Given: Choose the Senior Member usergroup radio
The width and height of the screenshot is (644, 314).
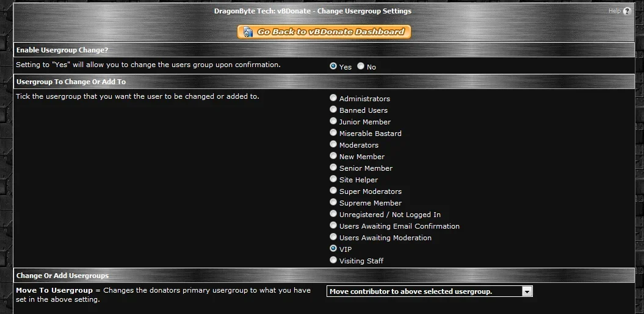Looking at the screenshot, I should [333, 167].
